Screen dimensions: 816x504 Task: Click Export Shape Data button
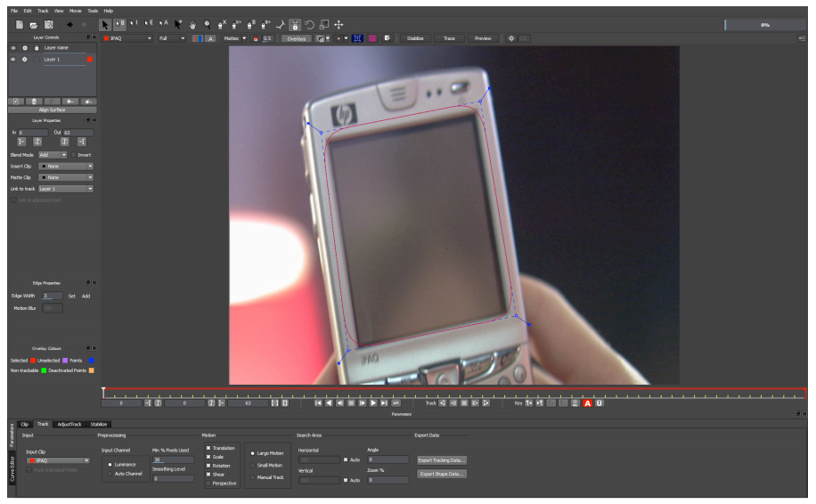click(x=441, y=474)
